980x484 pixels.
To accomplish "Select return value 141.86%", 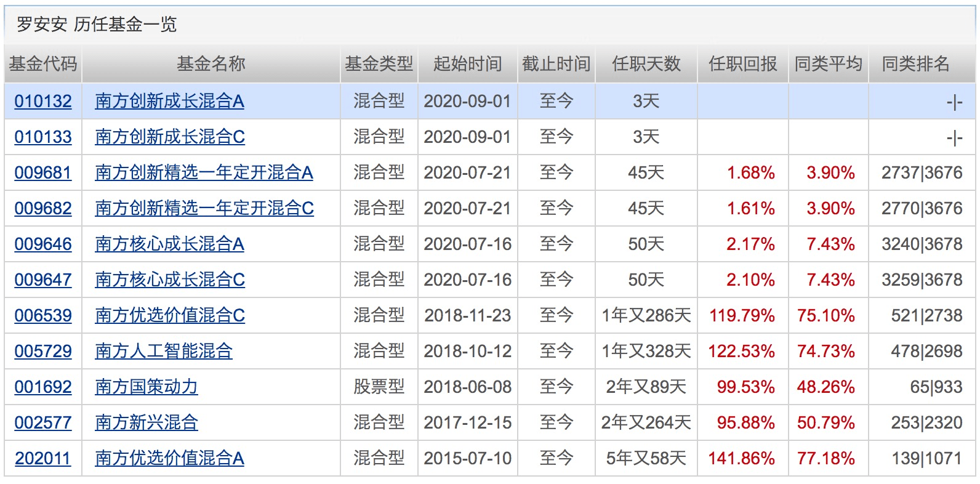I will (x=742, y=458).
